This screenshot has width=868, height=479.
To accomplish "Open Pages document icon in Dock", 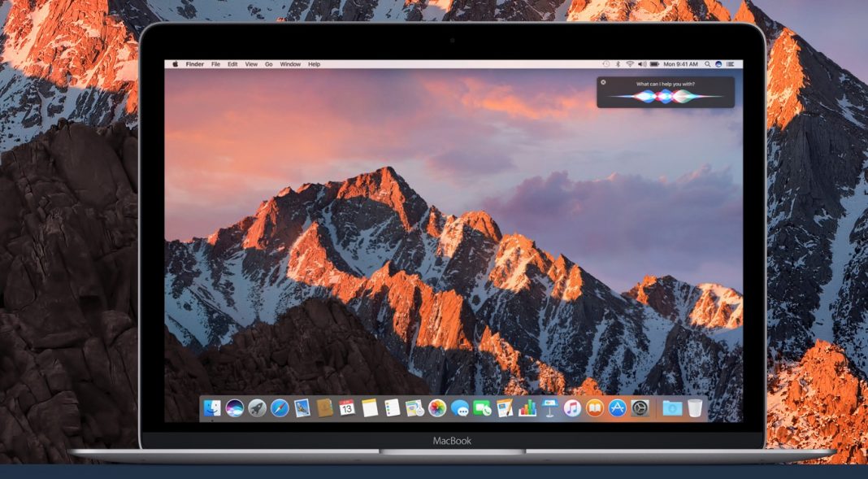I will click(x=505, y=408).
